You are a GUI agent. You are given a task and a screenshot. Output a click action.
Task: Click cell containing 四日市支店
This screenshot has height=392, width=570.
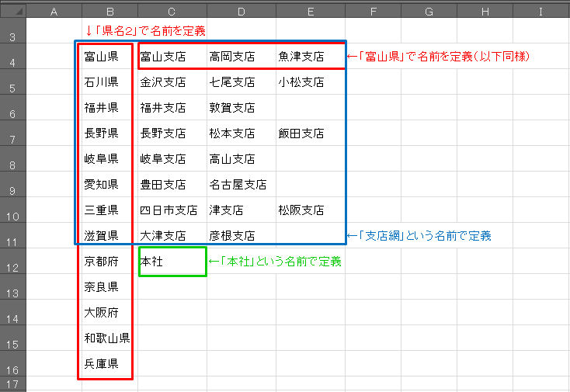(x=172, y=210)
